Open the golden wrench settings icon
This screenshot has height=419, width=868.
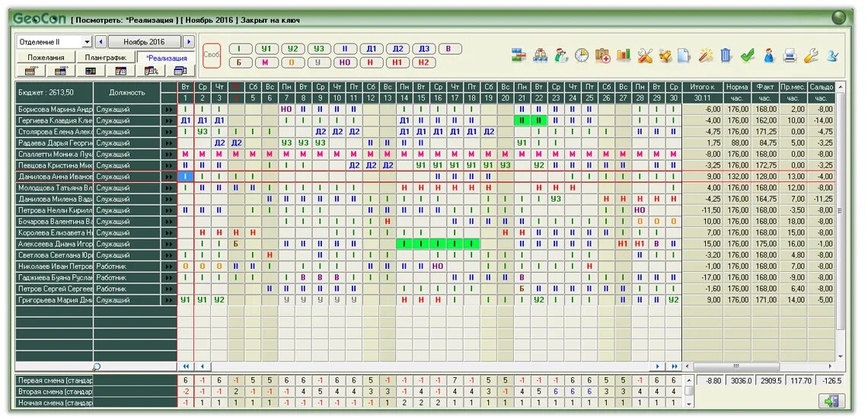[810, 55]
